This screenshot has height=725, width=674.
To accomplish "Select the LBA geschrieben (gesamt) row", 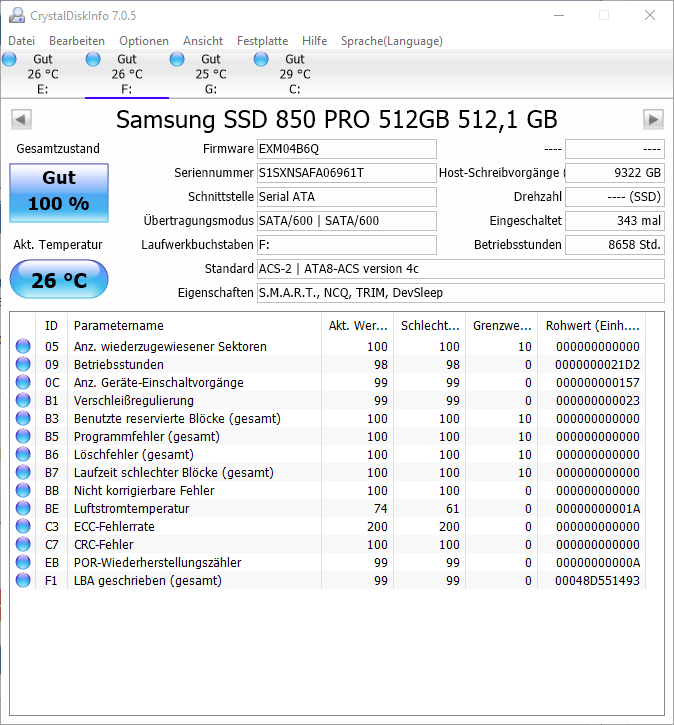I will 328,580.
